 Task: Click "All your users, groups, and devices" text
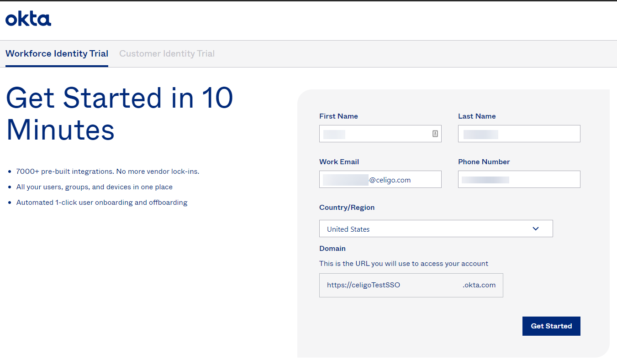click(x=95, y=187)
